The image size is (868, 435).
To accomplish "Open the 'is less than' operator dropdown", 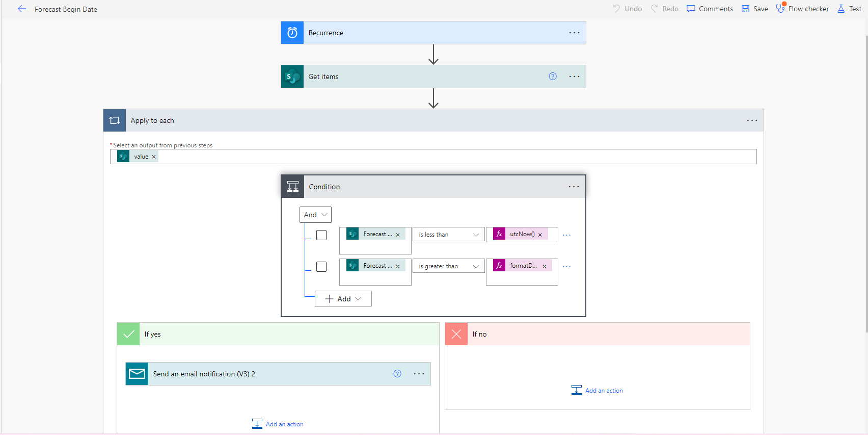I will [x=449, y=235].
